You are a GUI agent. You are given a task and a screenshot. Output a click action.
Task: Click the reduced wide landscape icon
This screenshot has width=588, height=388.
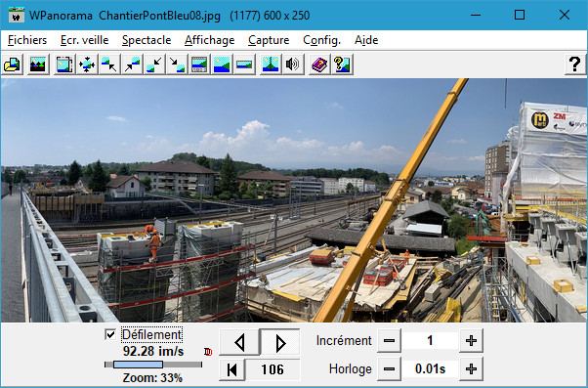(244, 65)
